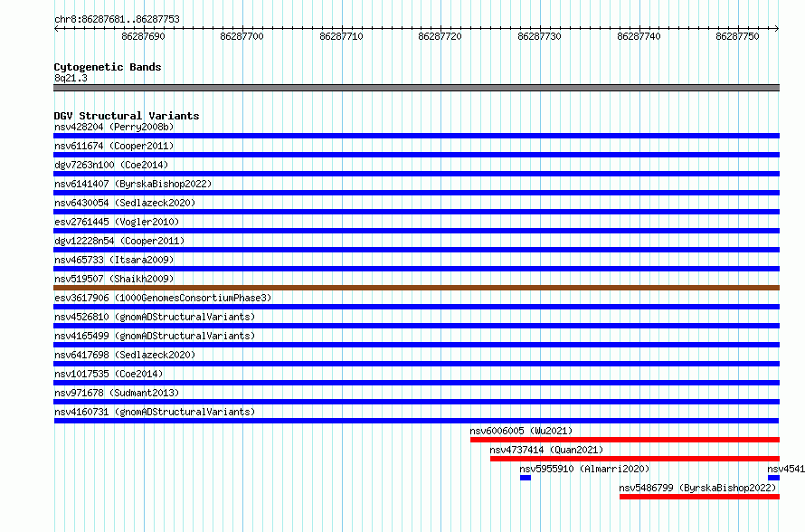The width and height of the screenshot is (805, 532).
Task: Select variant label nsv5955910 (Almarri2020)
Action: tap(584, 469)
